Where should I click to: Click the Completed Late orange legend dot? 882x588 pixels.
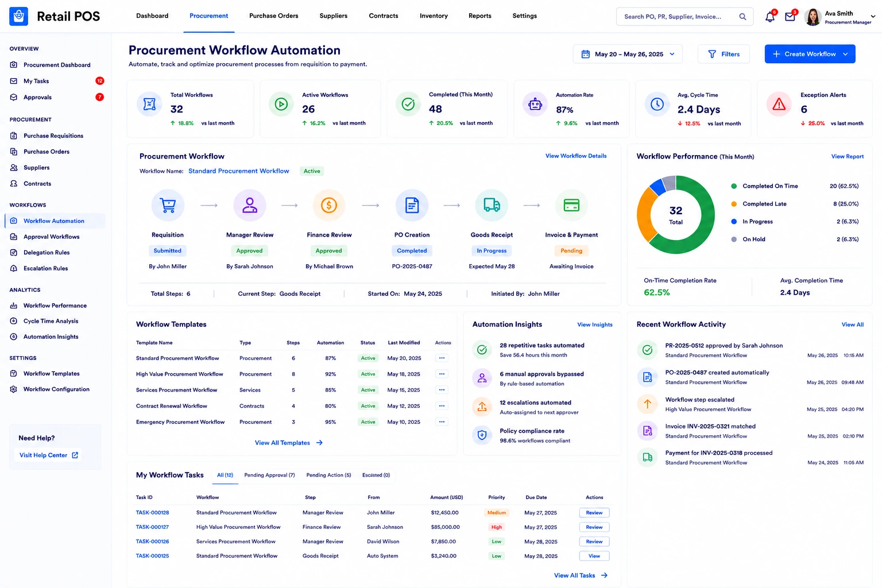[x=734, y=204]
